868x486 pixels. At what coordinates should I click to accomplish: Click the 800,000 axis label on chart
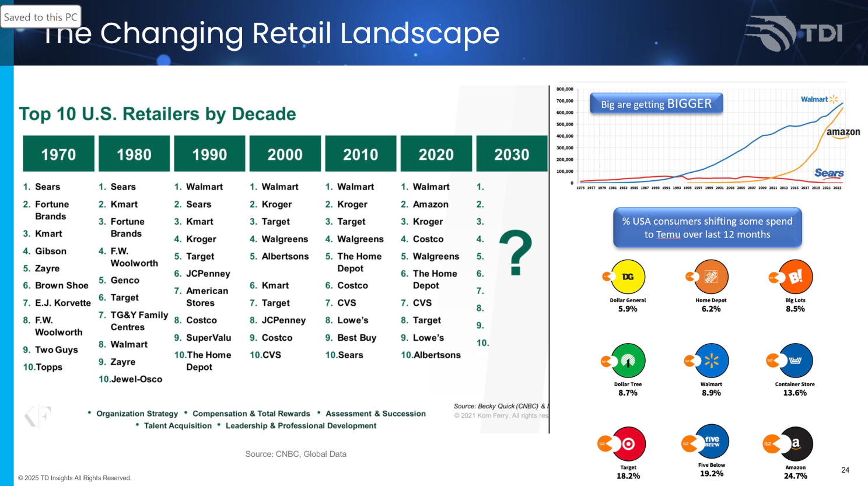tap(565, 89)
